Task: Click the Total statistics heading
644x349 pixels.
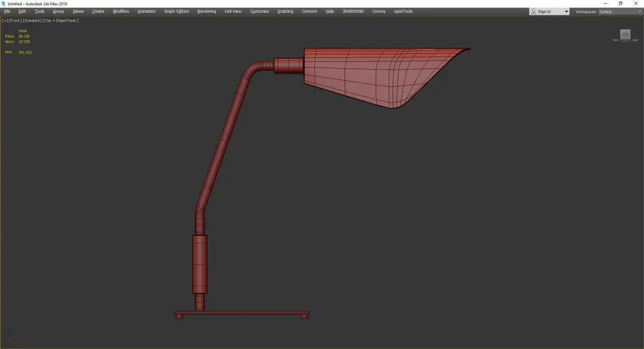Action: click(x=23, y=31)
